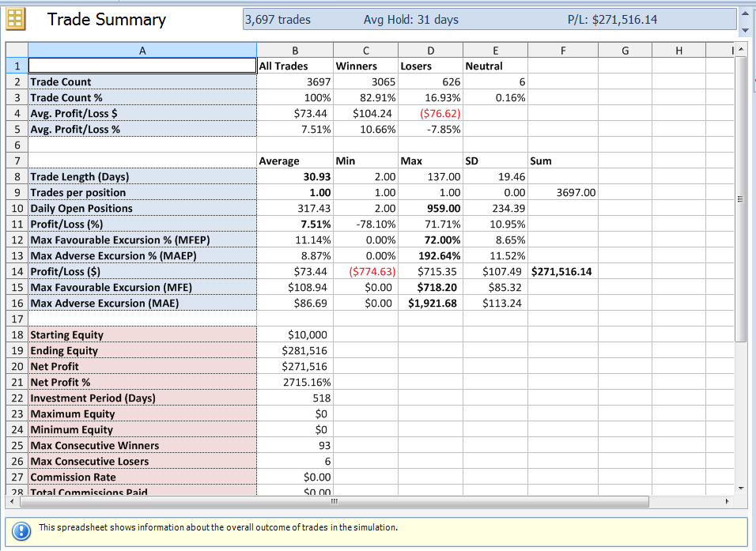Select row 17 header

(17, 319)
